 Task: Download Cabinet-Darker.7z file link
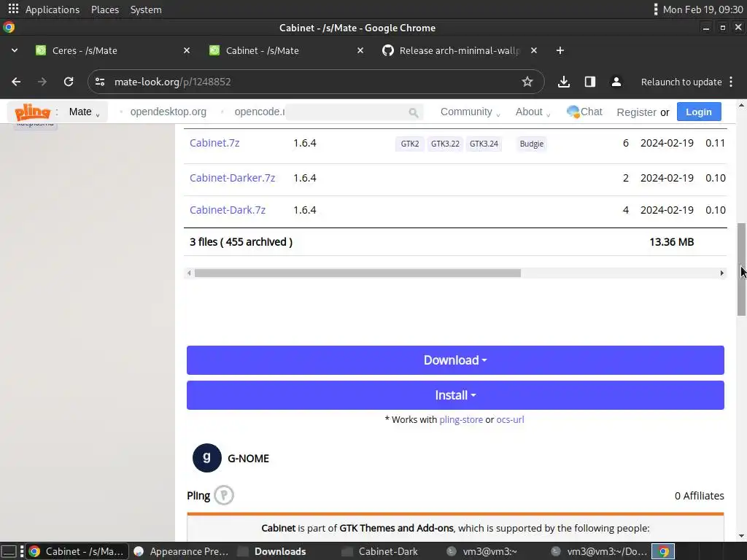[233, 178]
